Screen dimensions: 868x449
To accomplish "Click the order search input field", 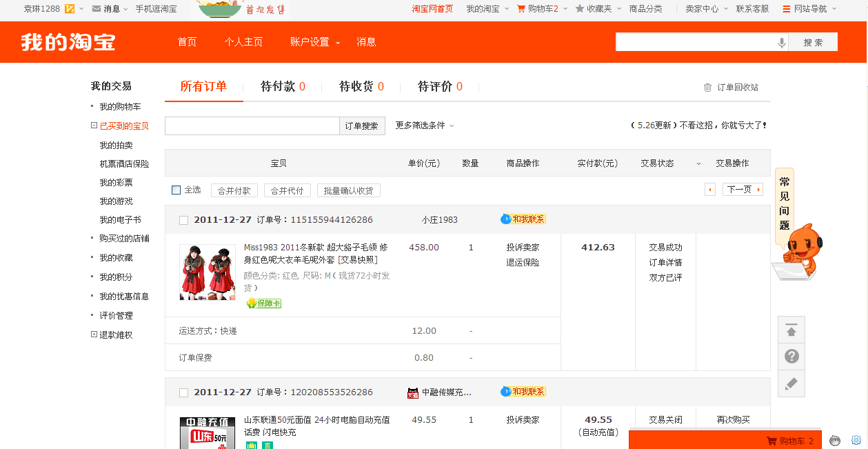I will click(x=252, y=126).
